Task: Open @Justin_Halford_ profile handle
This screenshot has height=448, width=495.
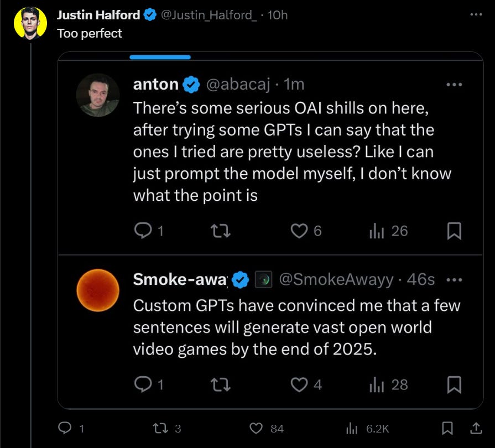Action: pos(209,15)
